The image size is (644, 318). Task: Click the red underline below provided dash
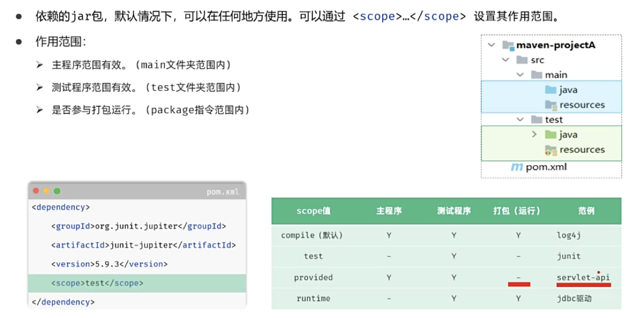click(519, 284)
